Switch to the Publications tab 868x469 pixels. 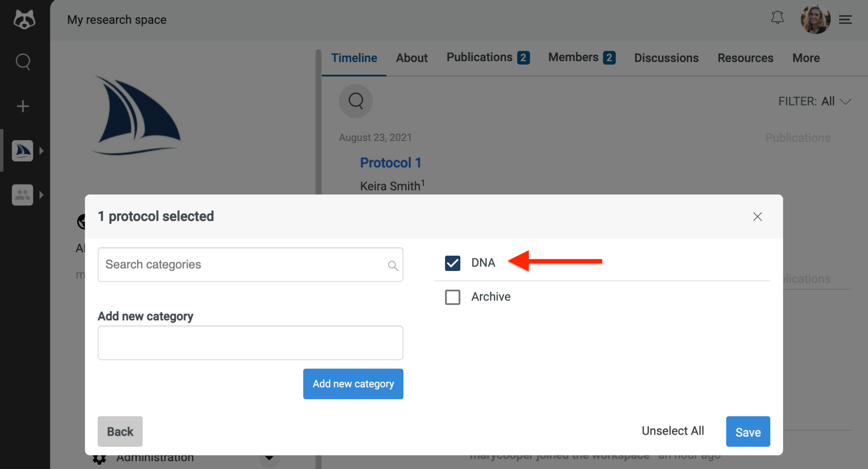479,57
